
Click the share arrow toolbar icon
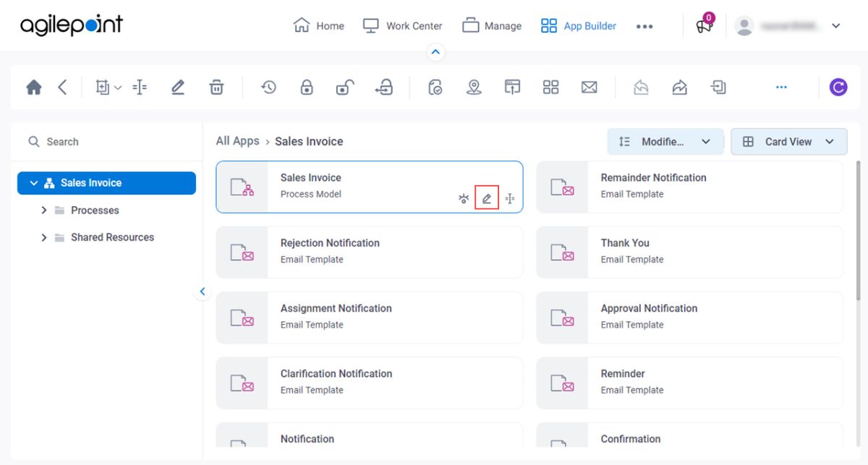(679, 88)
